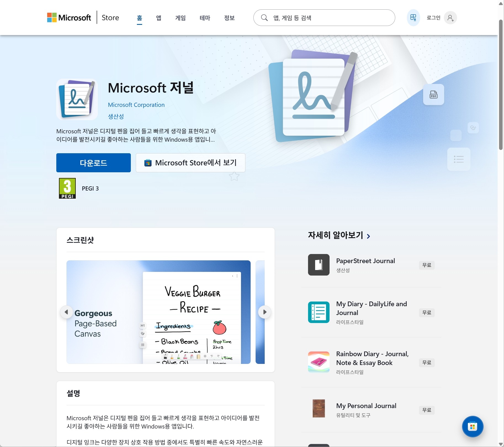The image size is (504, 447).
Task: Open My Diary - DailyLife and Journal
Action: [x=372, y=308]
